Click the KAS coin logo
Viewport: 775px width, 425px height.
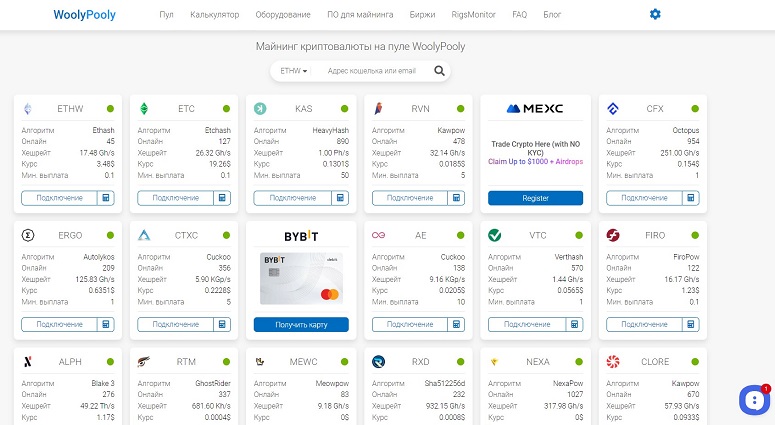click(x=260, y=109)
